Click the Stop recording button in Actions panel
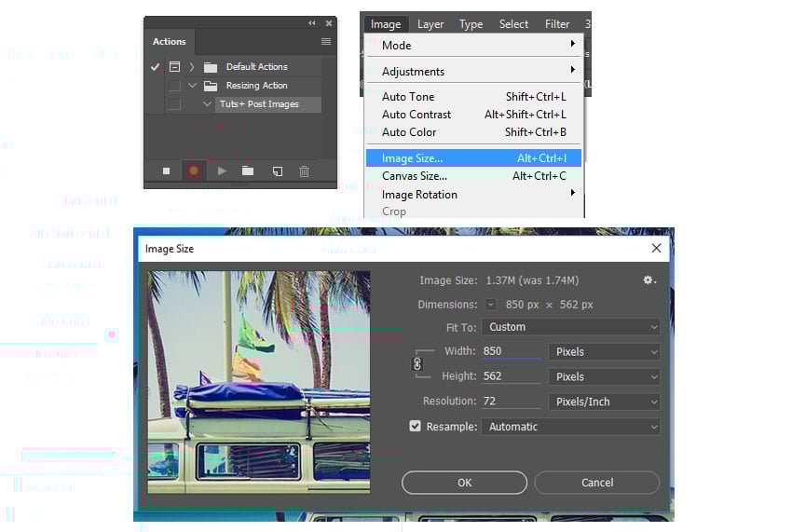 click(x=166, y=171)
